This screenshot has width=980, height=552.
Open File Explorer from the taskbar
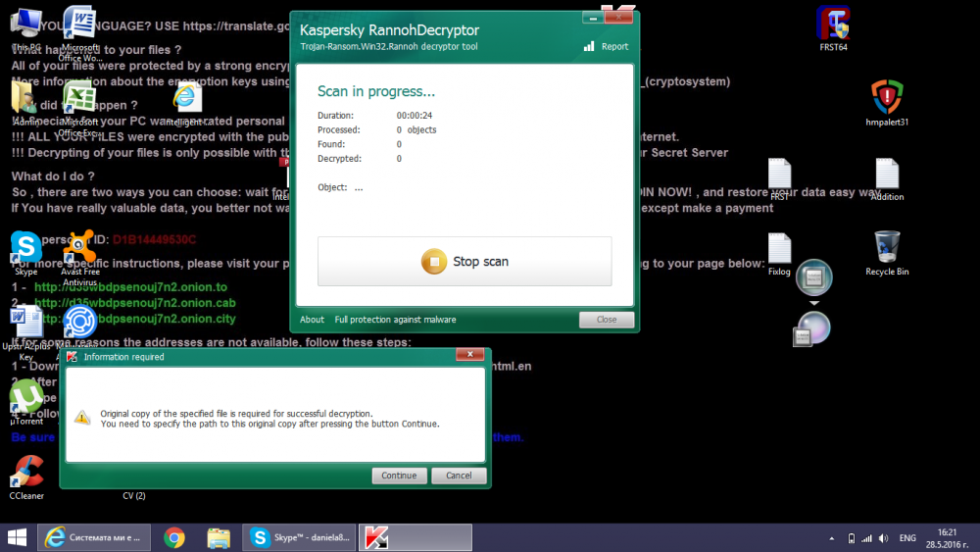pos(219,537)
